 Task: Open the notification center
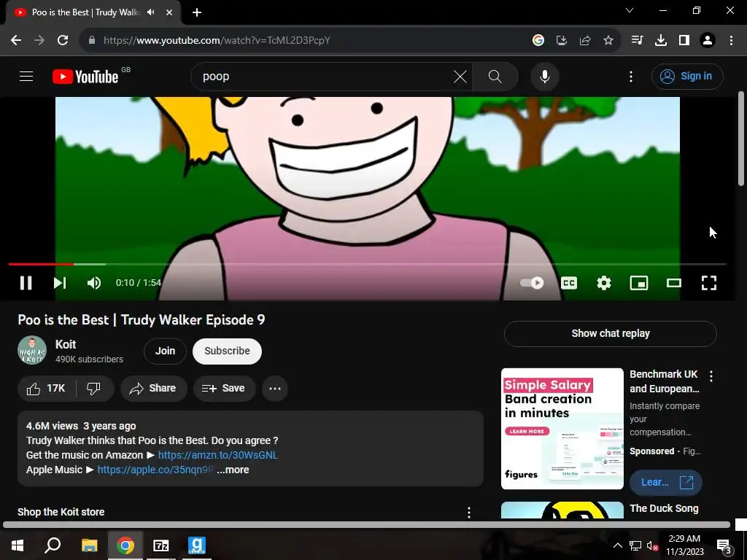(724, 545)
